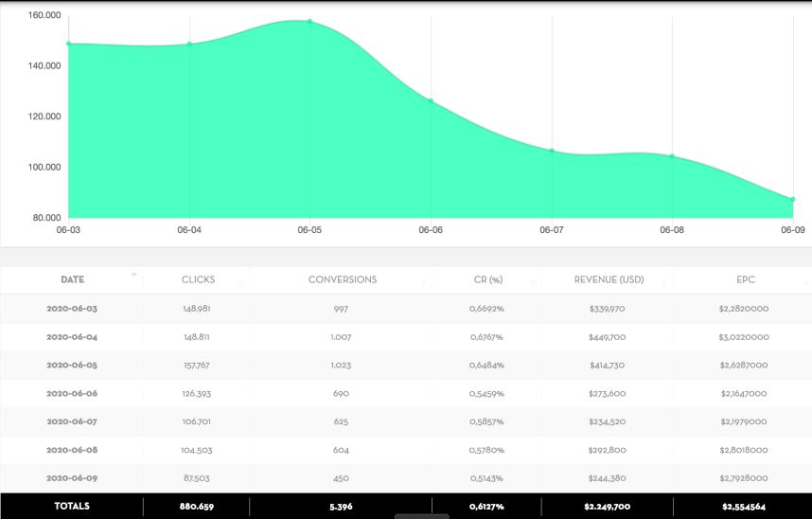Select the 06-08 data point on chart
Screen dimensions: 812x519
pos(672,156)
